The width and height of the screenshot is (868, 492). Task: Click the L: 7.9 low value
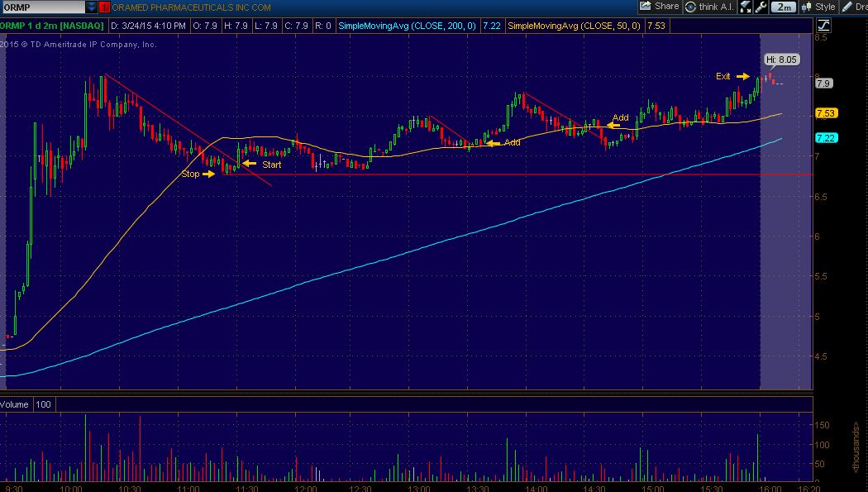(266, 26)
